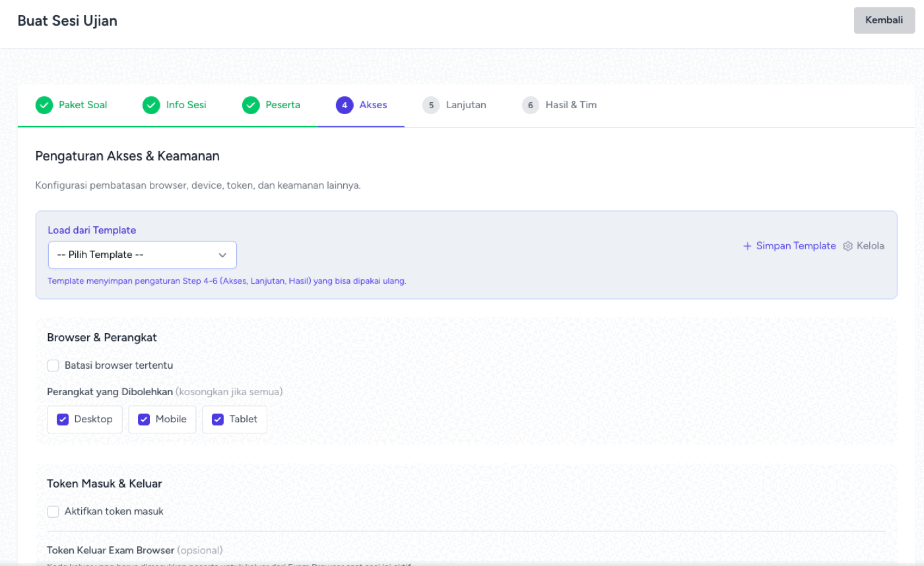Uncheck the Mobile device checkbox
This screenshot has height=566, width=924.
pyautogui.click(x=145, y=420)
